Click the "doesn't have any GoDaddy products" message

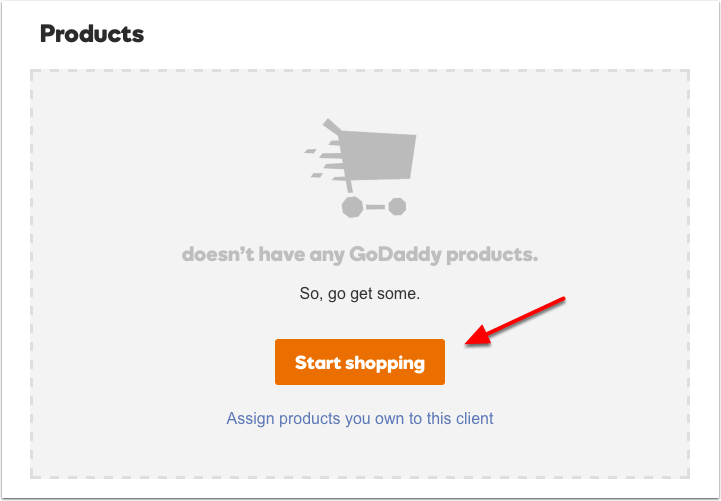(x=360, y=254)
